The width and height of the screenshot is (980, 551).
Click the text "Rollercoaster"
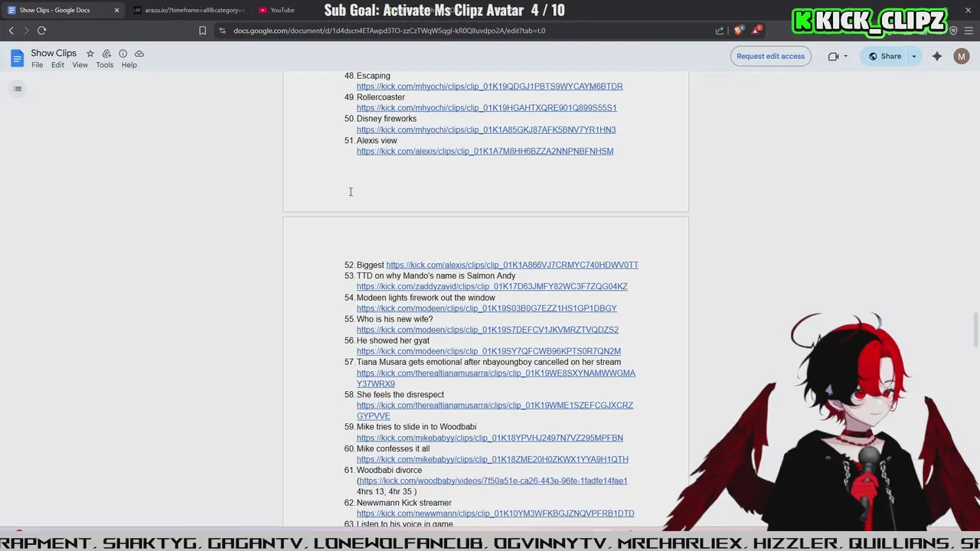click(x=381, y=97)
